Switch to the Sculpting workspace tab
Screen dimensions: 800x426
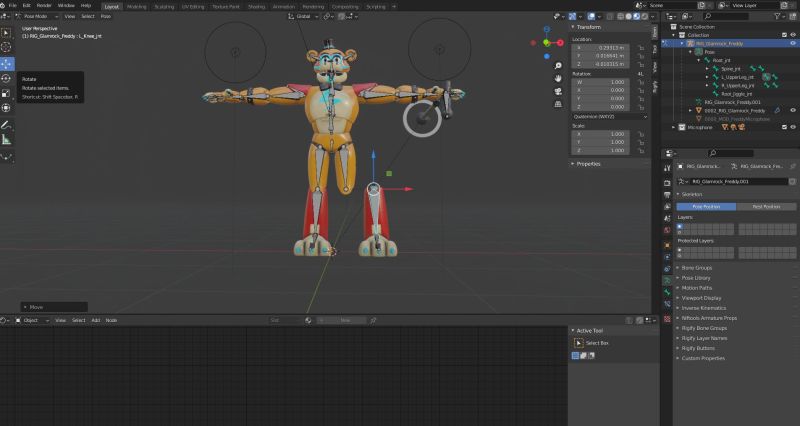[x=164, y=7]
